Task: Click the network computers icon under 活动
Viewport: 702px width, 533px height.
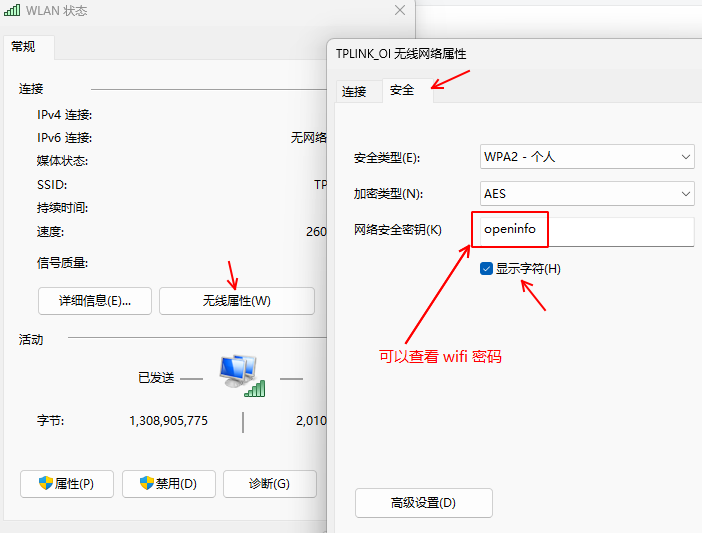Action: [x=242, y=375]
